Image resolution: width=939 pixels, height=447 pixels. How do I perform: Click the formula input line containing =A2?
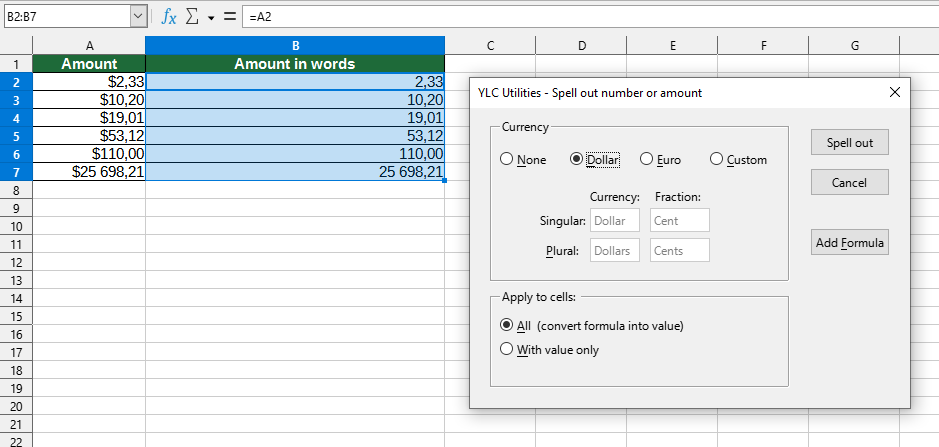590,17
